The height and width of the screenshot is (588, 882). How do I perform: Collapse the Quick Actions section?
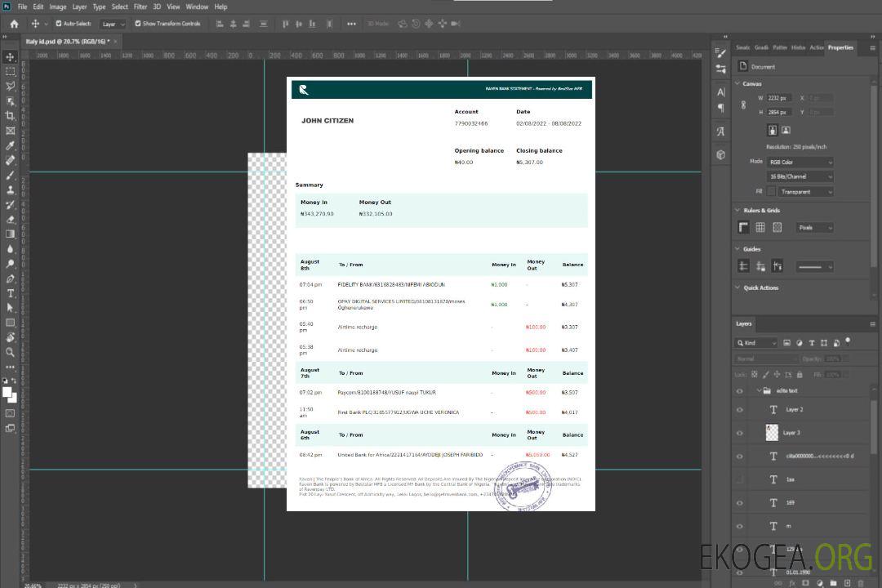pyautogui.click(x=737, y=287)
